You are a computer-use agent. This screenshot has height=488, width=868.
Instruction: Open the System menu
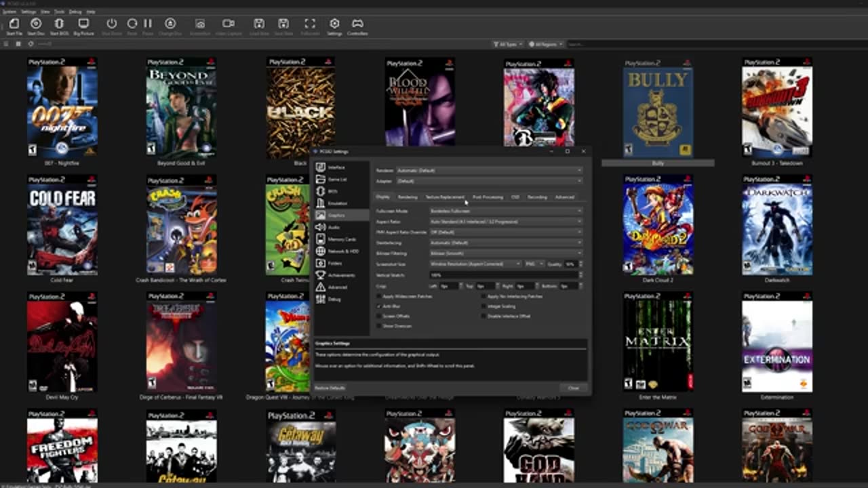tap(9, 12)
